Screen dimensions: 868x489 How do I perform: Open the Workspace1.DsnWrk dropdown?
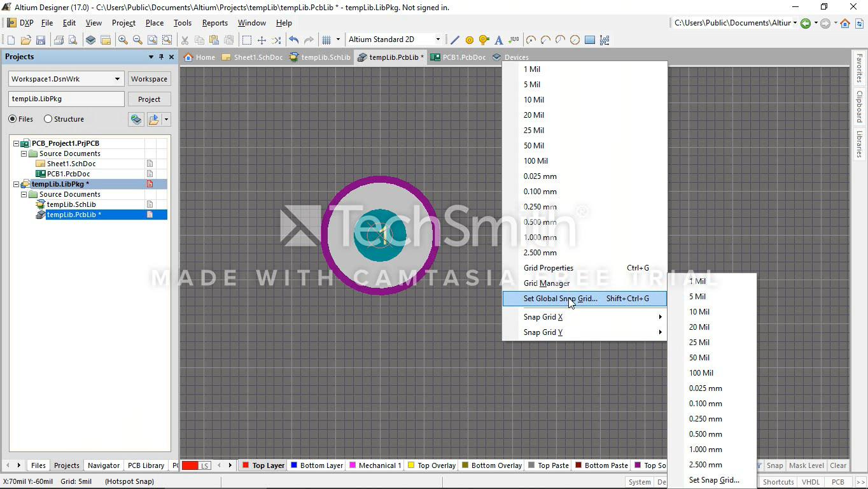[x=117, y=79]
